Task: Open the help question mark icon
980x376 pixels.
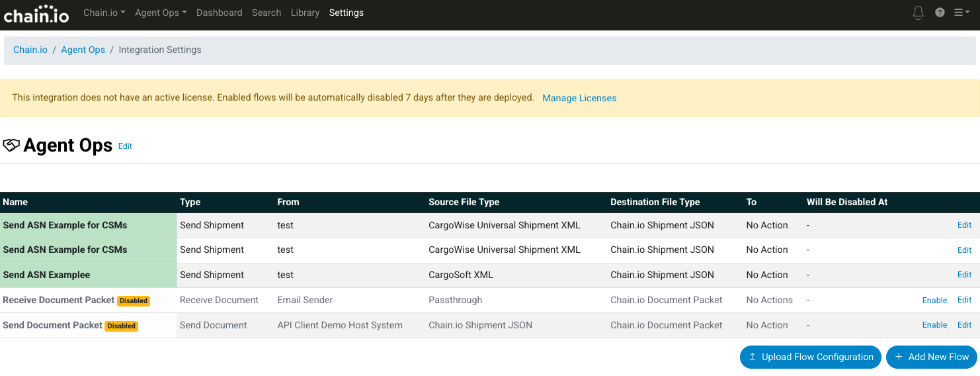Action: point(940,13)
